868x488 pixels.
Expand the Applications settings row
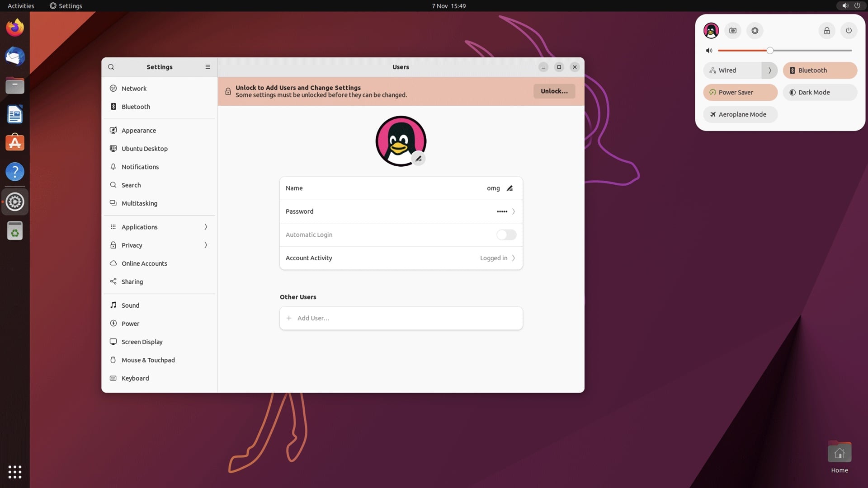160,227
